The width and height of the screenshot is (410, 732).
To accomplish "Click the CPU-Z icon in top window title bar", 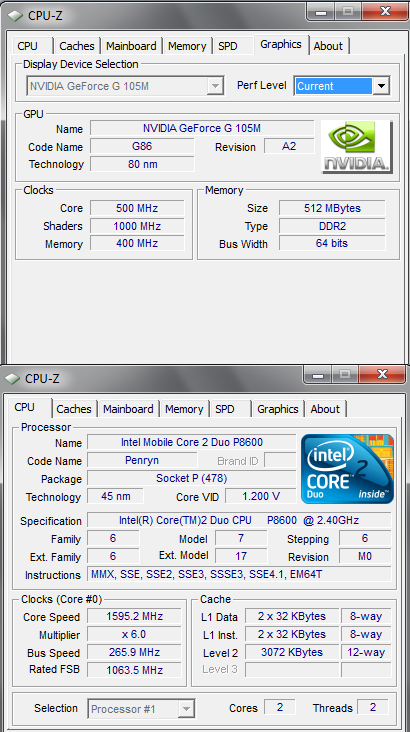I will coord(16,16).
